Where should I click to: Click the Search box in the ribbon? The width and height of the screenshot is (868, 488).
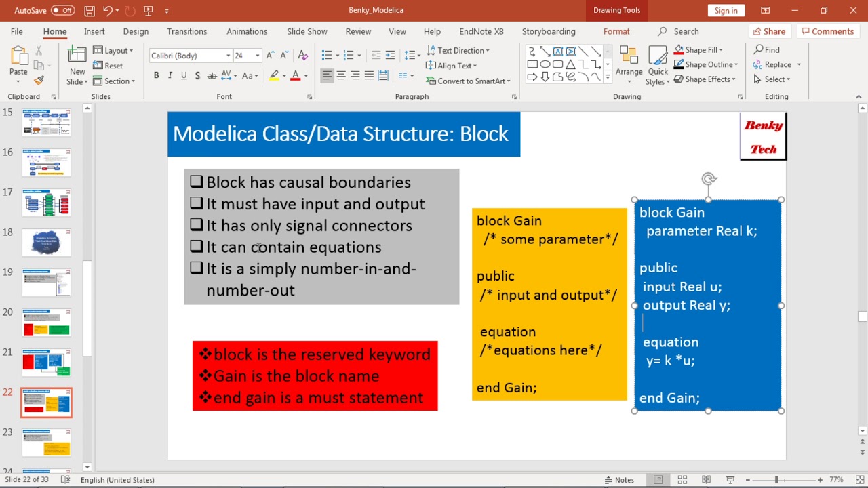pyautogui.click(x=686, y=31)
